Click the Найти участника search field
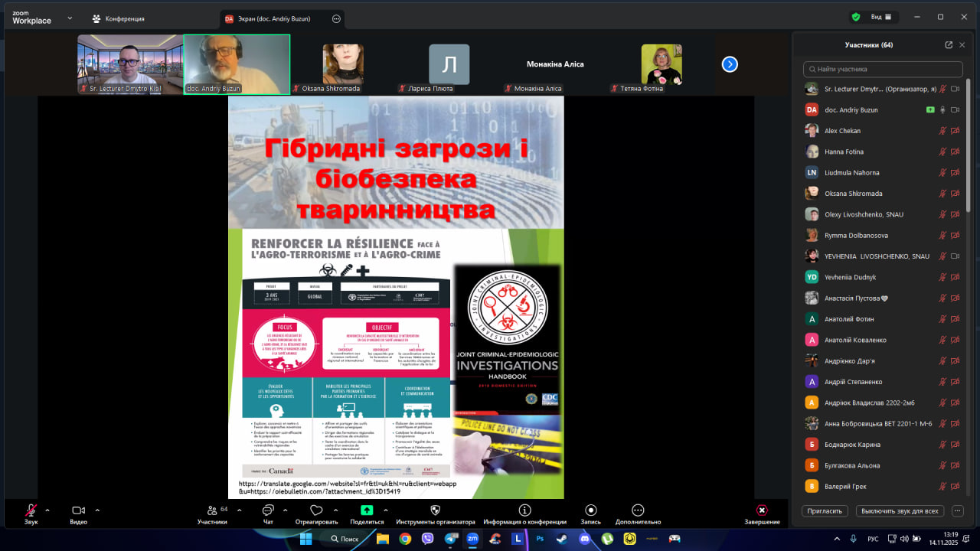 point(884,69)
